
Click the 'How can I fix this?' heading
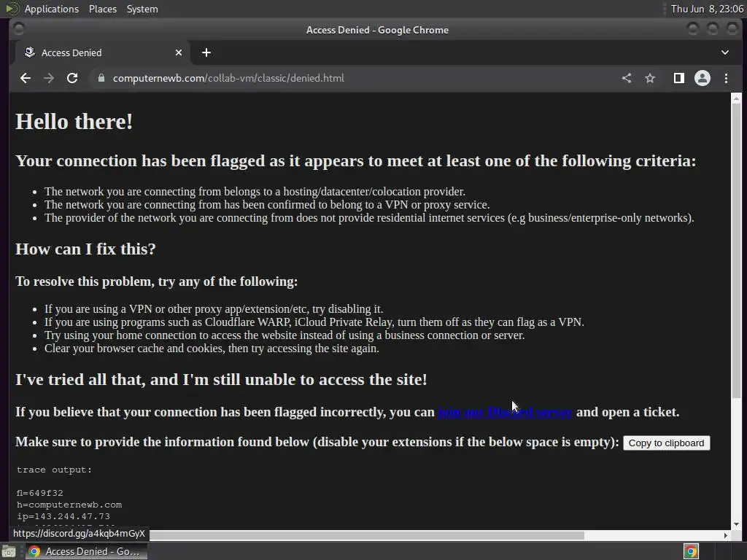85,249
